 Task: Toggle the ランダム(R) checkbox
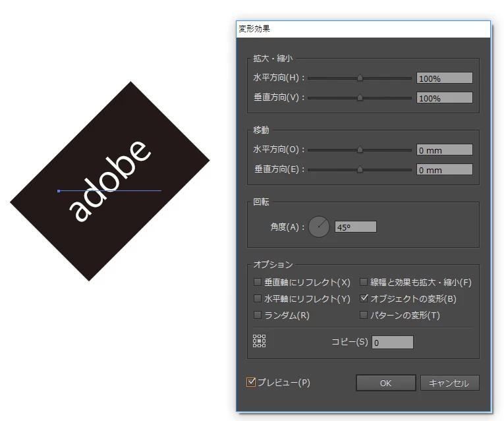coord(258,315)
